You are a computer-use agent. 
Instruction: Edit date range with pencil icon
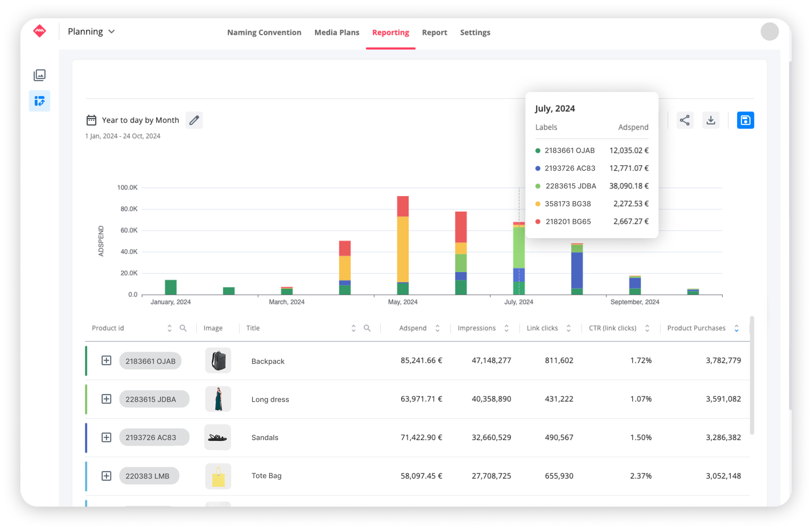194,120
